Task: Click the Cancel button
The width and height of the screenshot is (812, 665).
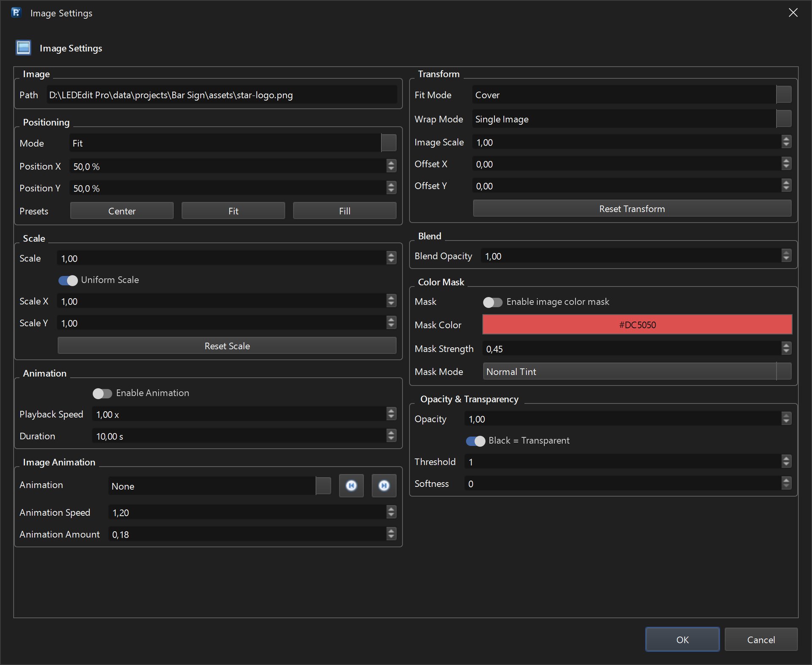Action: [761, 640]
